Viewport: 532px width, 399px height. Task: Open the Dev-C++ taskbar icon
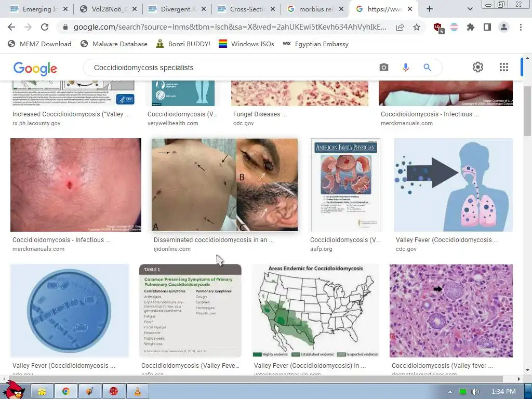[114, 391]
